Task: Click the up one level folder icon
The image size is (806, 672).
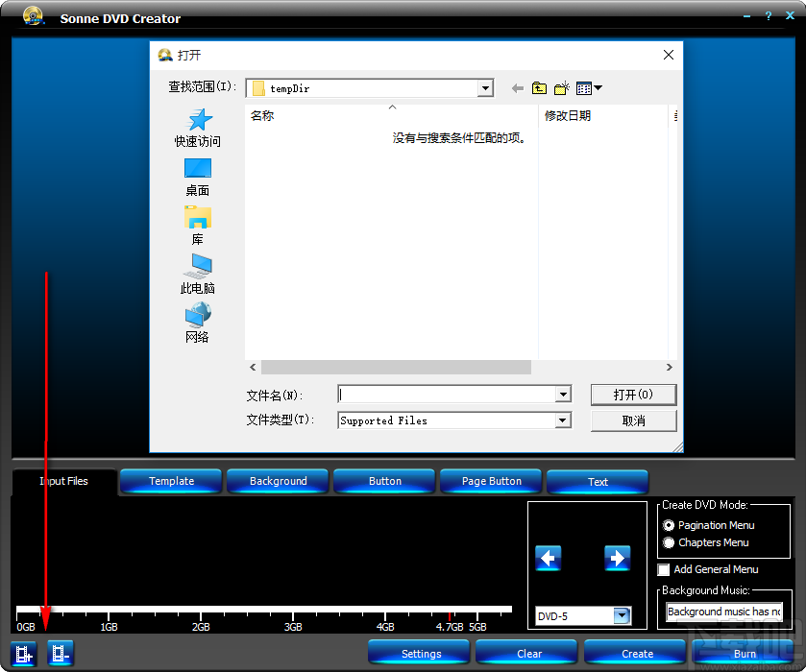Action: point(539,87)
